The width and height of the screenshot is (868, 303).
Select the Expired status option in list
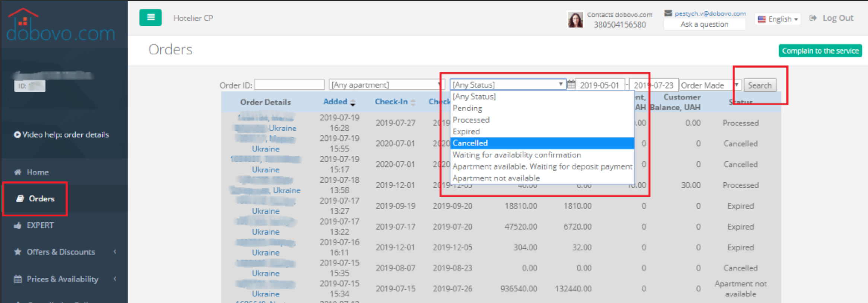(542, 131)
